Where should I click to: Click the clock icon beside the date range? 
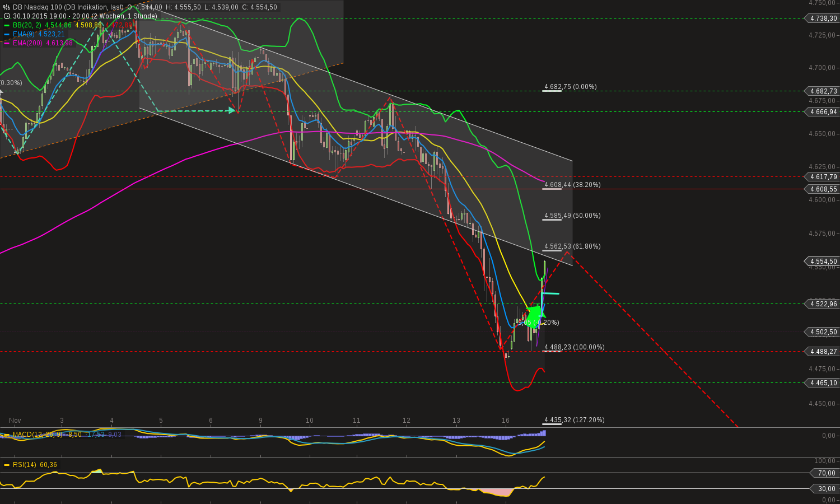click(x=6, y=16)
